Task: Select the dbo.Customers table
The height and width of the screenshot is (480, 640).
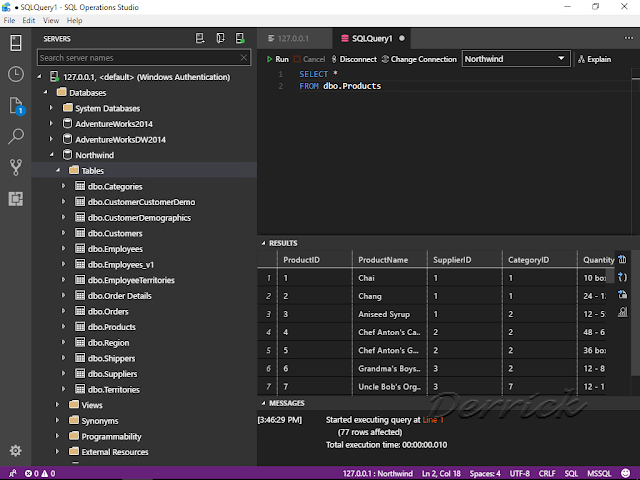Action: [x=115, y=233]
